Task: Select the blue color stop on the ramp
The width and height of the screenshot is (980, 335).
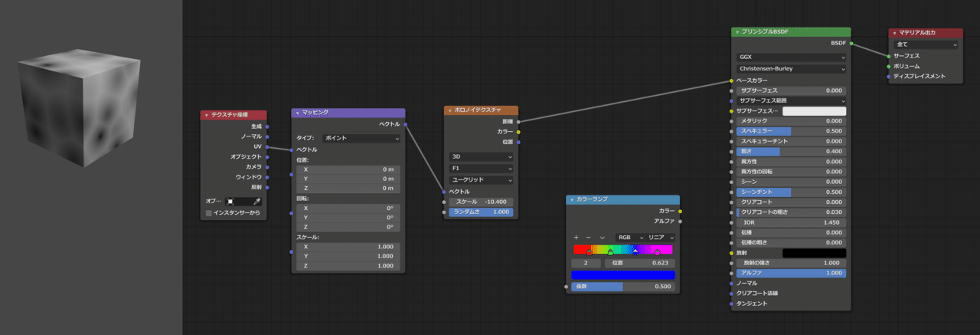Action: pos(635,251)
